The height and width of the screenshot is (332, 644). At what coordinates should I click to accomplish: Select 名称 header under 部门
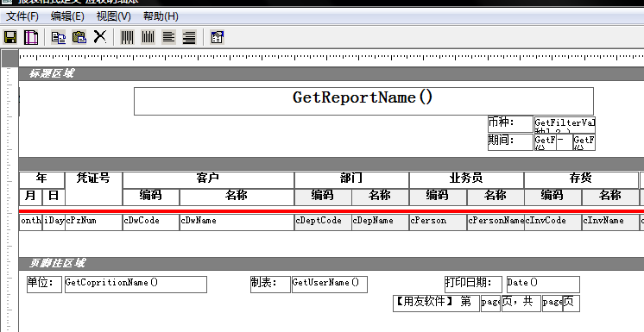[380, 197]
